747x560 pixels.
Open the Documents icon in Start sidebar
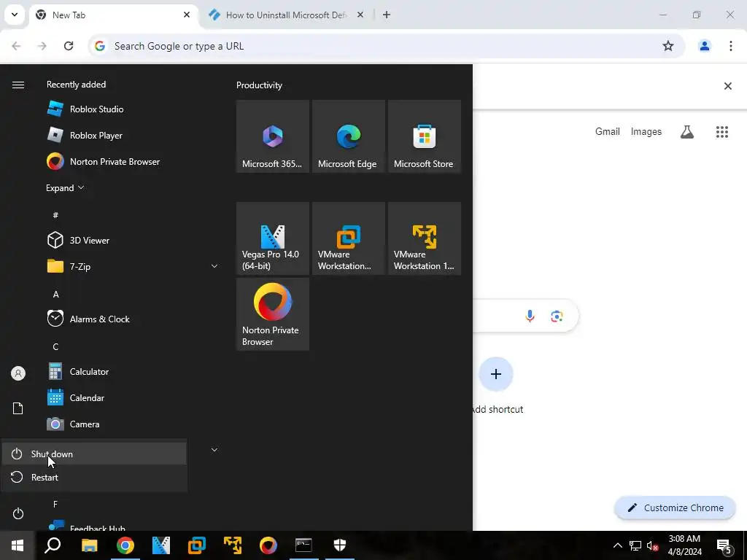[18, 408]
